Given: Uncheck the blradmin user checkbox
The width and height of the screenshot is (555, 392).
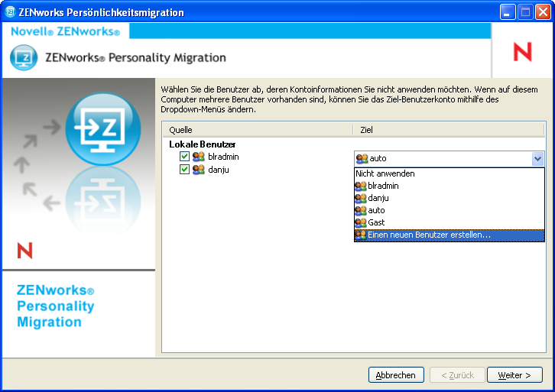Looking at the screenshot, I should [x=184, y=156].
